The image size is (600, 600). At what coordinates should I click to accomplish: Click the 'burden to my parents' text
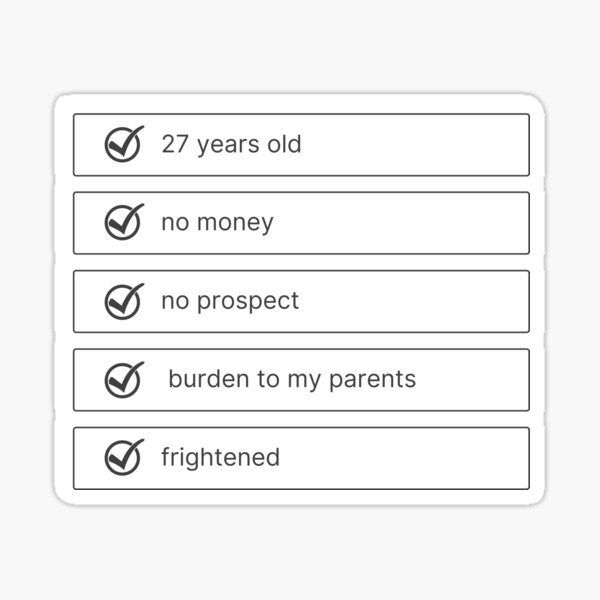point(292,379)
